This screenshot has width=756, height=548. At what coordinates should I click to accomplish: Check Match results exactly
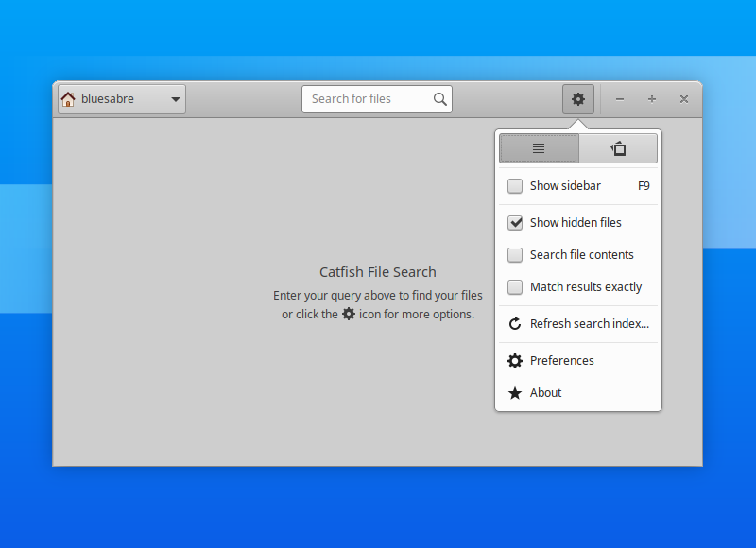tap(515, 287)
